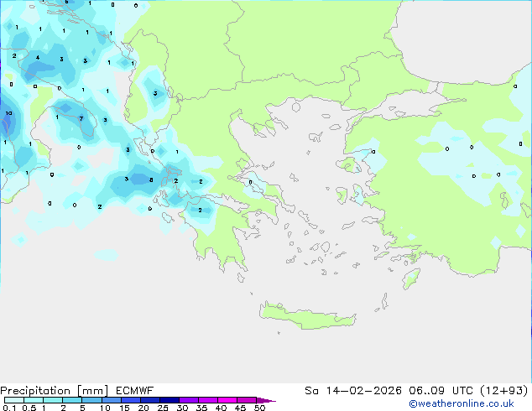Screen dimensions: 532x411
Task: Choose the 2 to 5 mm legend swatch
Action: click(72, 400)
